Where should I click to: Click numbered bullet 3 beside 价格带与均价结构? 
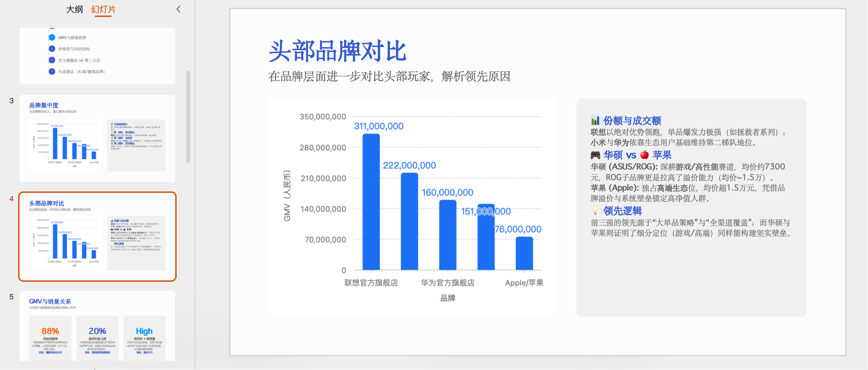(52, 49)
